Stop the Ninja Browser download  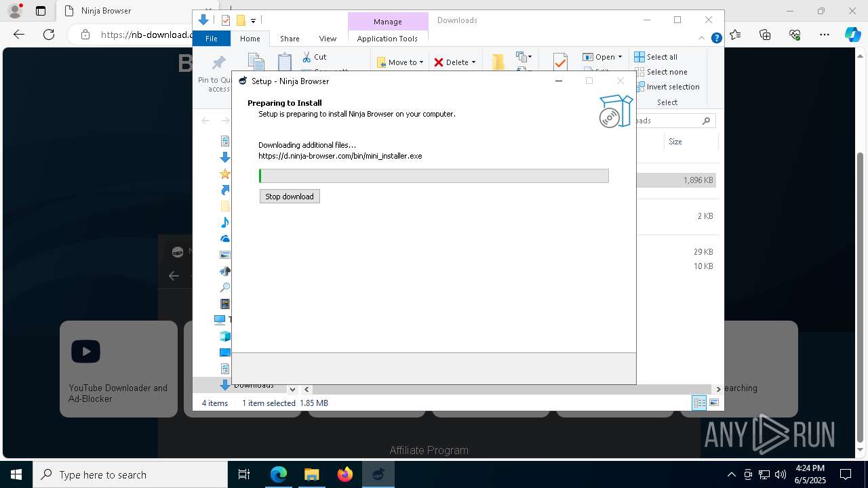[x=290, y=197]
